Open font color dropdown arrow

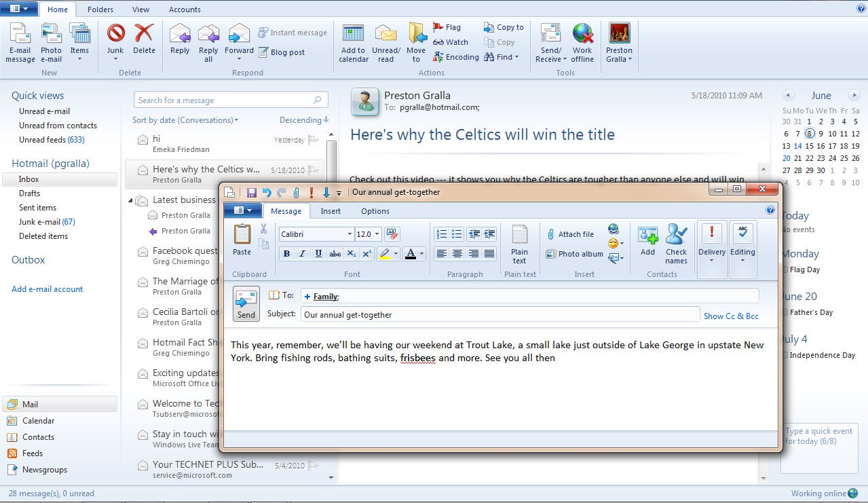(422, 254)
